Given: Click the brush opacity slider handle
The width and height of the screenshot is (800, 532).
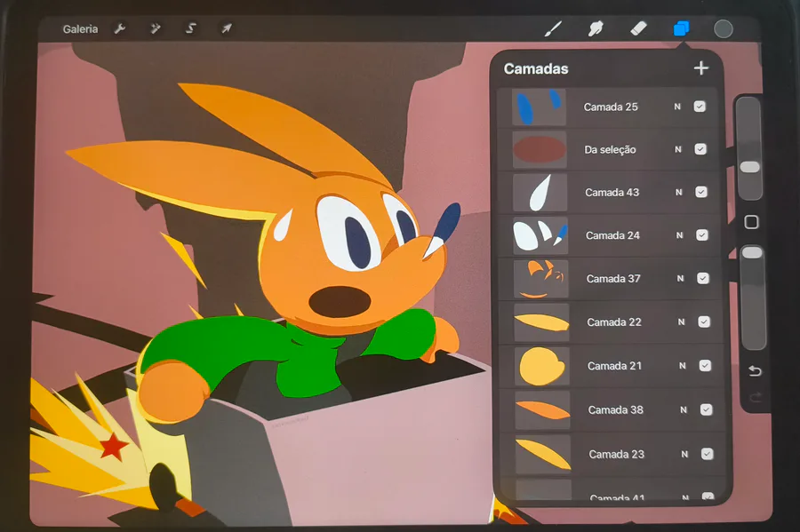Looking at the screenshot, I should pos(751,252).
